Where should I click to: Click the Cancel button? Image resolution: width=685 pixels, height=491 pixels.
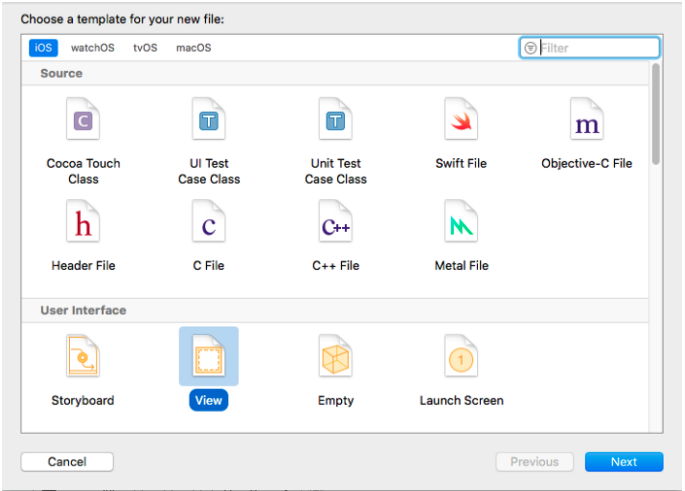click(67, 462)
